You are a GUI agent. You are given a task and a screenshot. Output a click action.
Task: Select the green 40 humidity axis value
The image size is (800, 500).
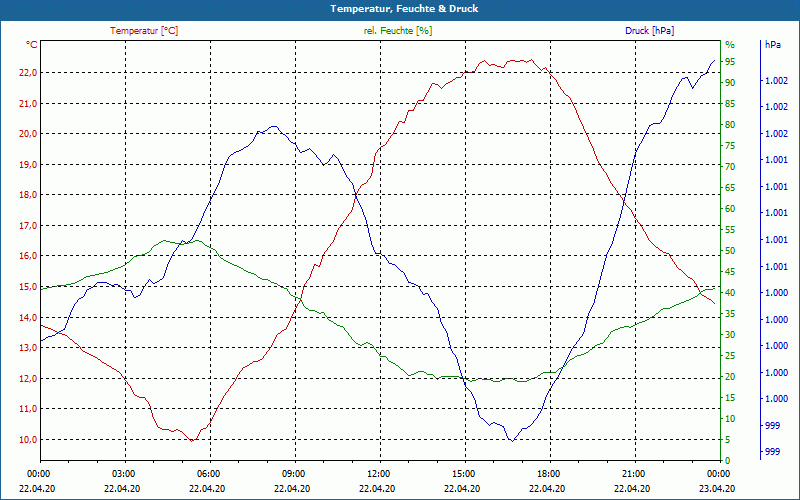tap(730, 293)
